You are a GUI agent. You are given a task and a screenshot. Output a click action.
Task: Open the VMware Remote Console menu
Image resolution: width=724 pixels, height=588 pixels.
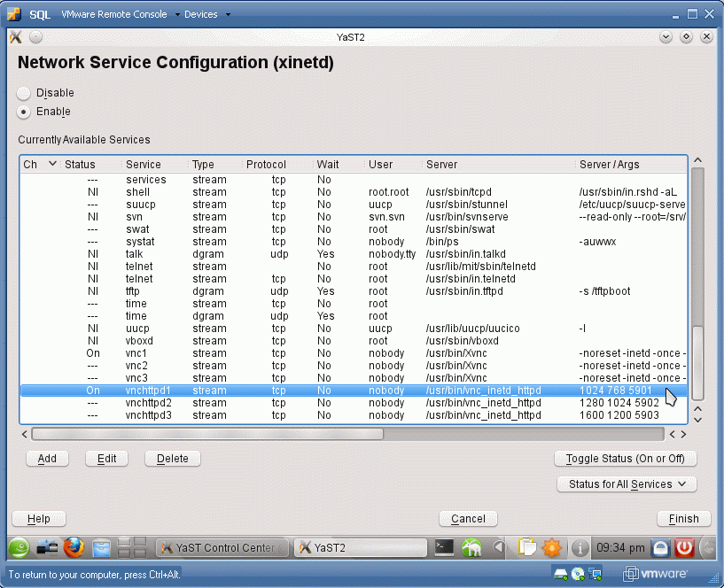point(120,14)
